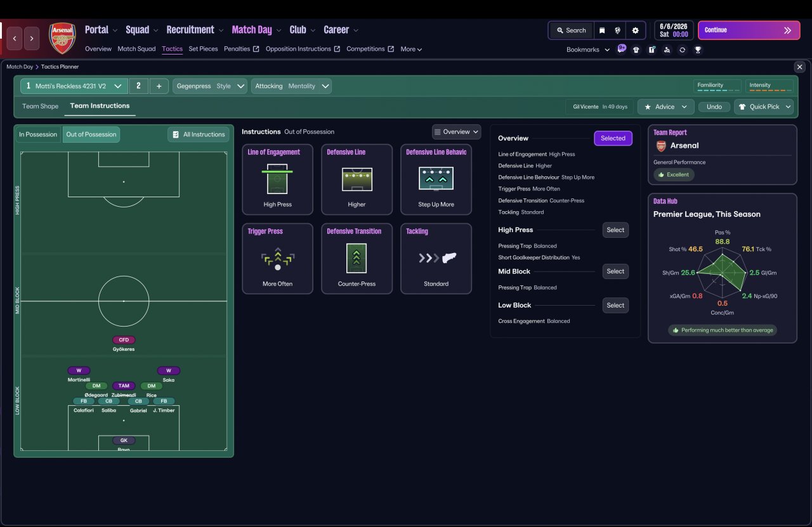
Task: Click the Selected toggle in Overview panel
Action: 613,138
